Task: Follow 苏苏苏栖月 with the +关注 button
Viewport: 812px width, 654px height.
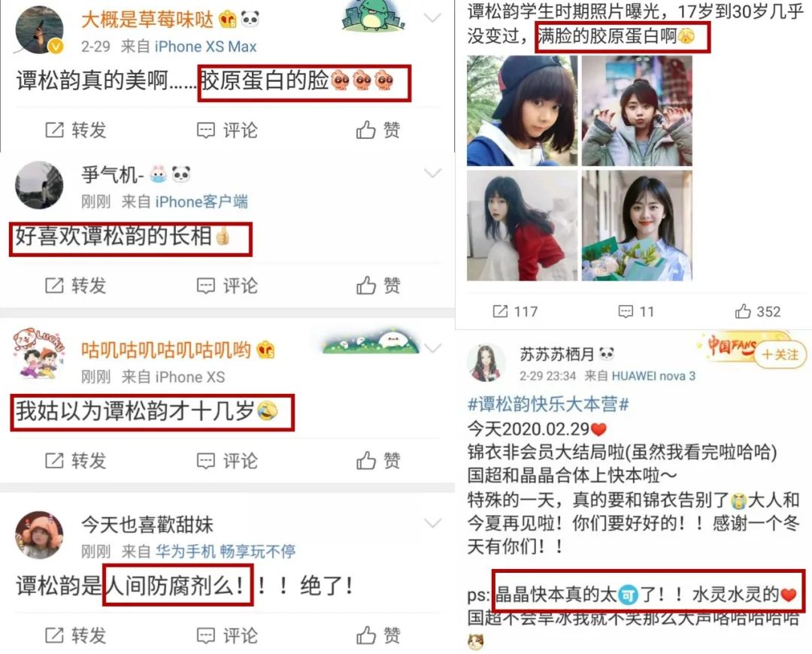Action: point(780,354)
